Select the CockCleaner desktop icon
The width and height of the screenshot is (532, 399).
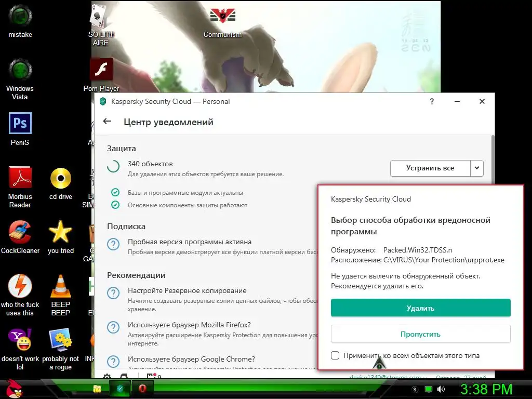pos(20,237)
